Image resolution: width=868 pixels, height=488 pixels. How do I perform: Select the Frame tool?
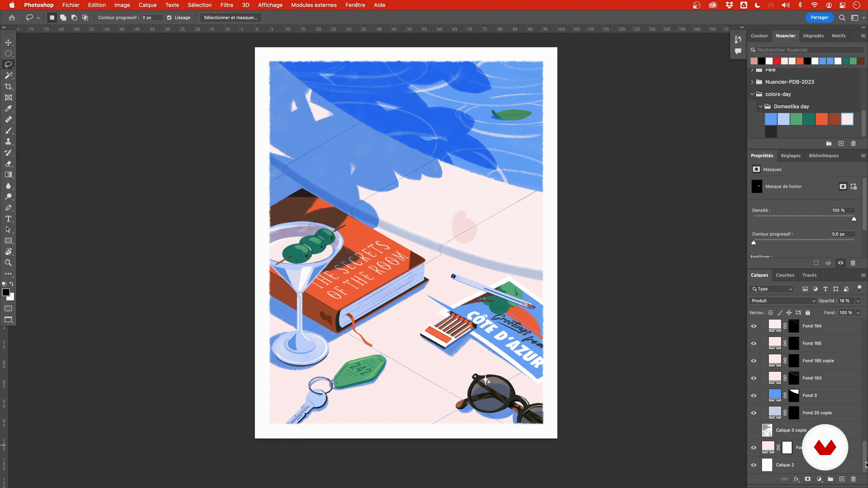tap(8, 98)
